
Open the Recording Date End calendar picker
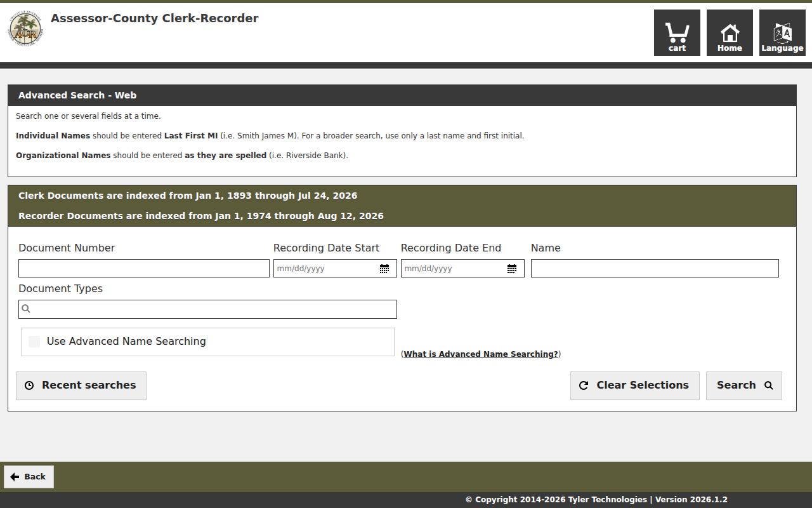tap(512, 269)
